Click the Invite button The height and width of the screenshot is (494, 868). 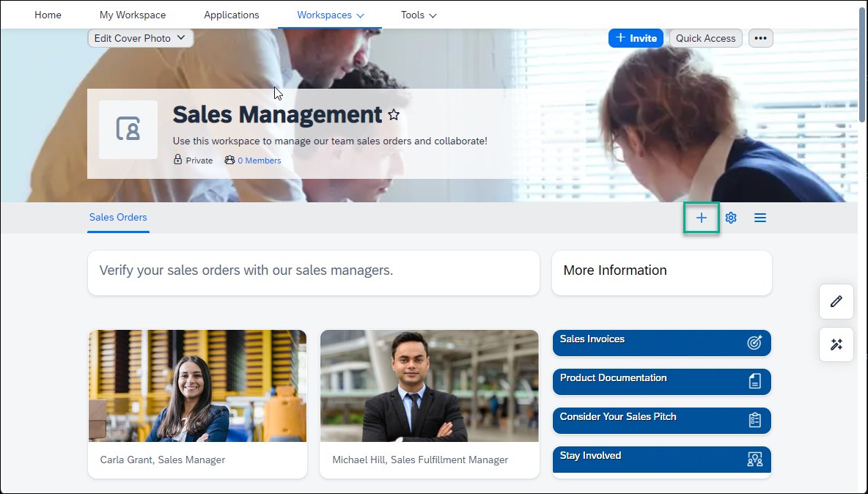[636, 38]
